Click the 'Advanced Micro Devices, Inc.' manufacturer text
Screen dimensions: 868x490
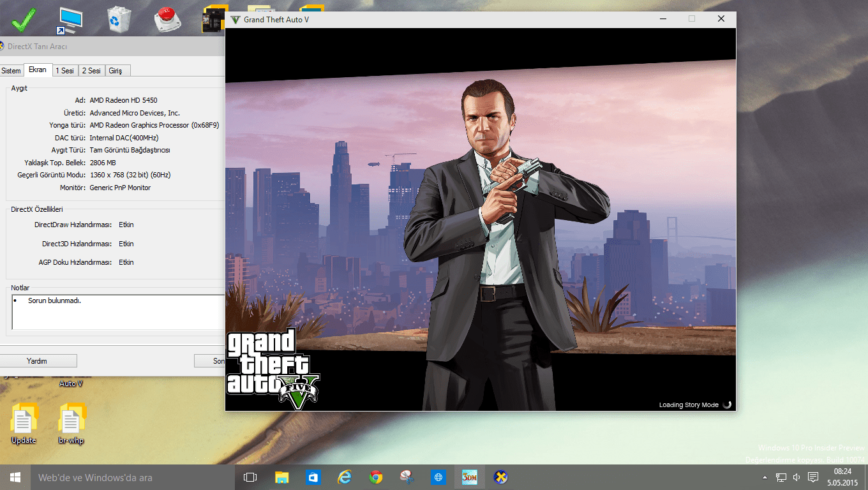coord(135,113)
